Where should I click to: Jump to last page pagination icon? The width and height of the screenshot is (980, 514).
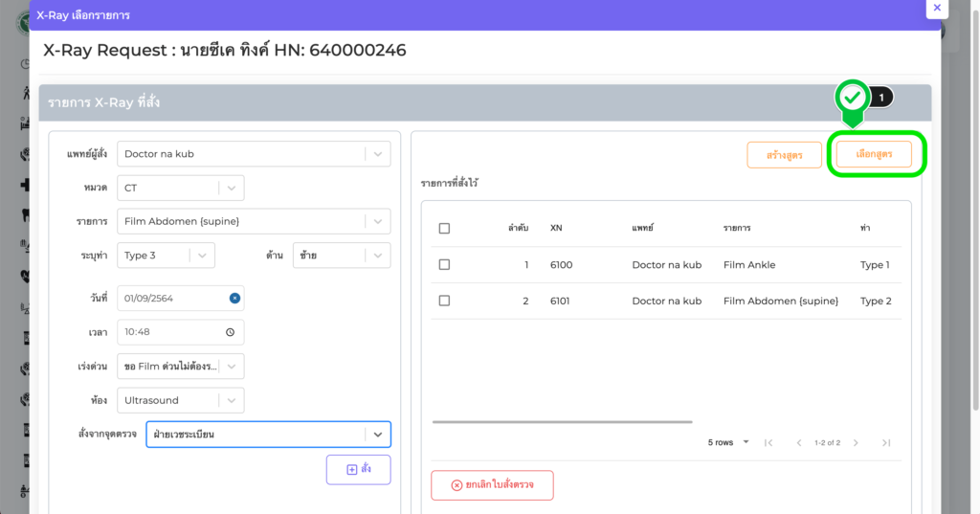click(886, 442)
